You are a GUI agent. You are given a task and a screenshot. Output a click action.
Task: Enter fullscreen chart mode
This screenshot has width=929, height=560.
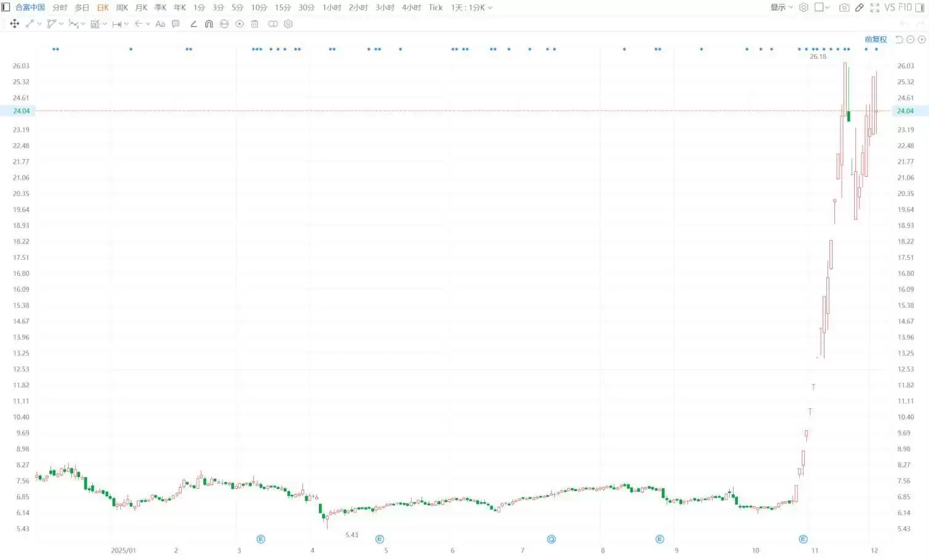874,7
